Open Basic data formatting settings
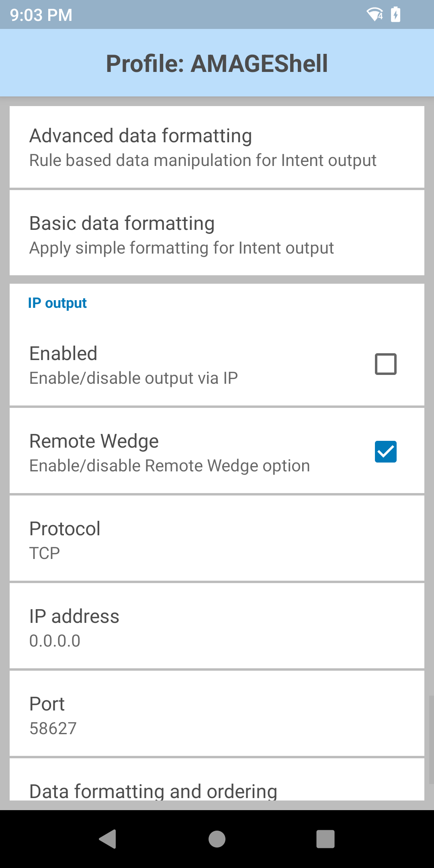The image size is (434, 868). coord(217,235)
